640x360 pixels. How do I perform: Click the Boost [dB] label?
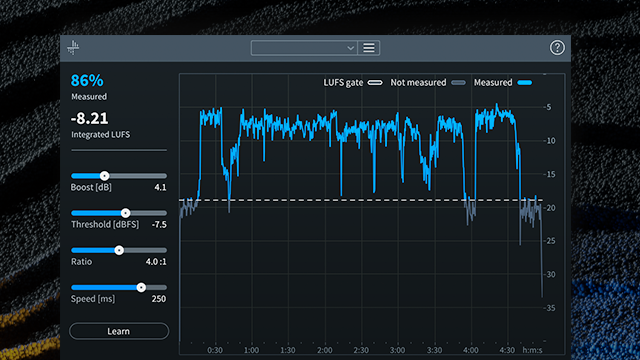91,187
